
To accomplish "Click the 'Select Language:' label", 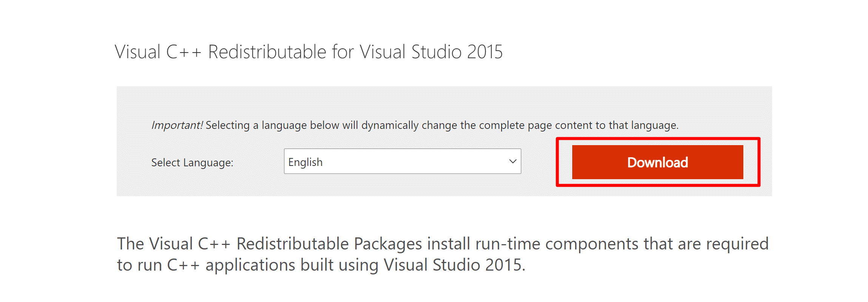I will (192, 163).
